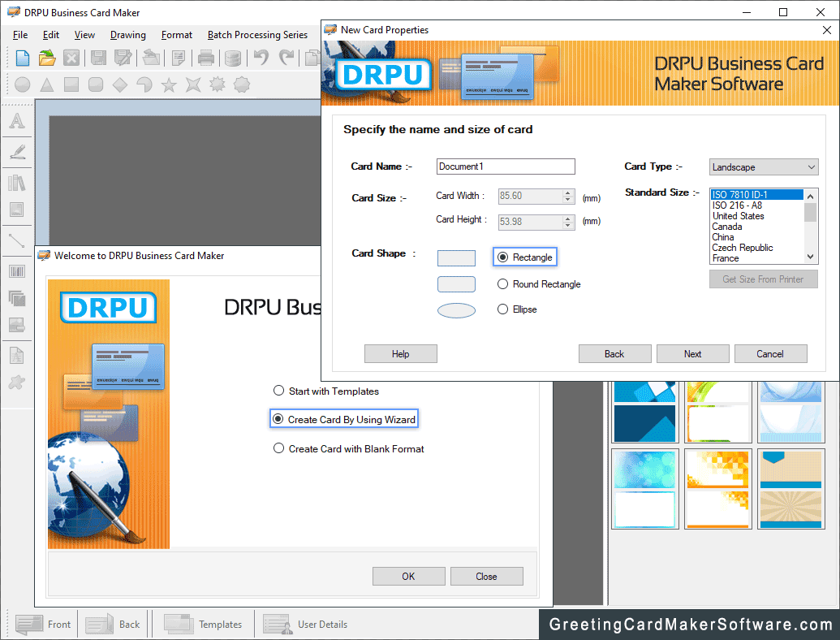Switch to the Front tab

[x=44, y=625]
